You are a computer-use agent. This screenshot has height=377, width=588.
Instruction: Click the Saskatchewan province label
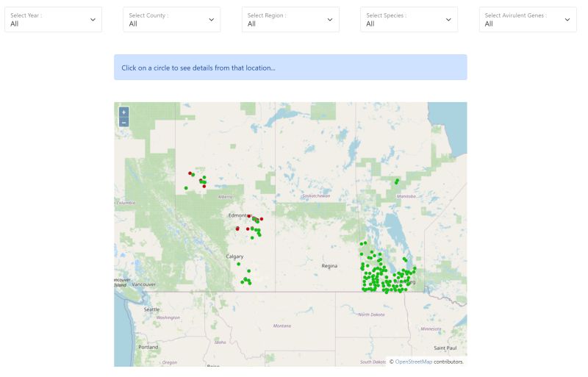316,195
